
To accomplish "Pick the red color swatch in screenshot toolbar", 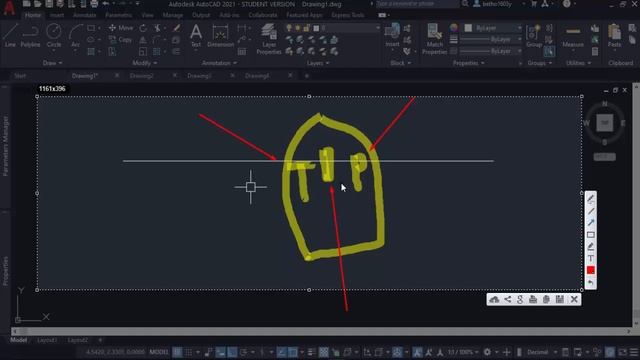I will pyautogui.click(x=591, y=270).
